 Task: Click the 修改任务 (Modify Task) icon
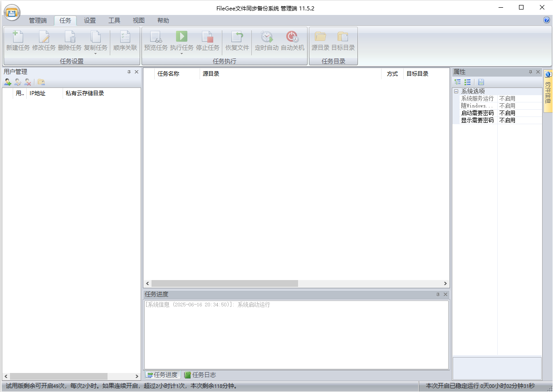[x=44, y=37]
